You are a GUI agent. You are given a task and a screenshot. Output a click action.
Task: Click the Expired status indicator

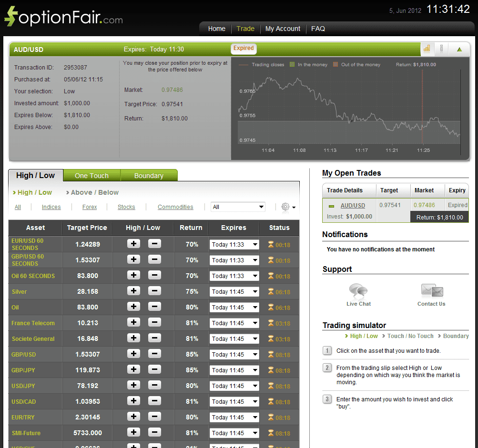244,48
